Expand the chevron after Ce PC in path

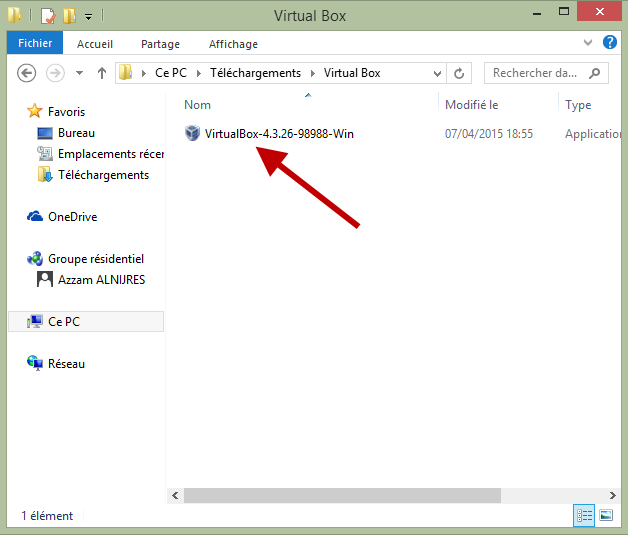pyautogui.click(x=199, y=73)
